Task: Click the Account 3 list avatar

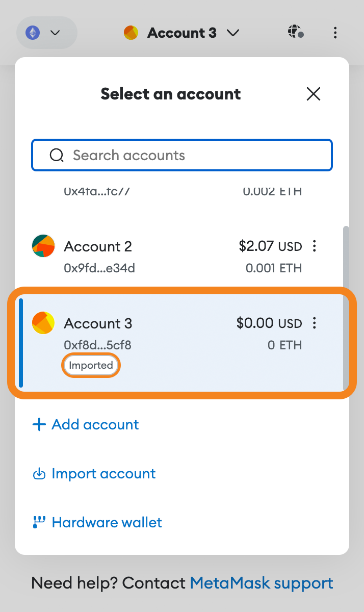Action: [x=43, y=323]
